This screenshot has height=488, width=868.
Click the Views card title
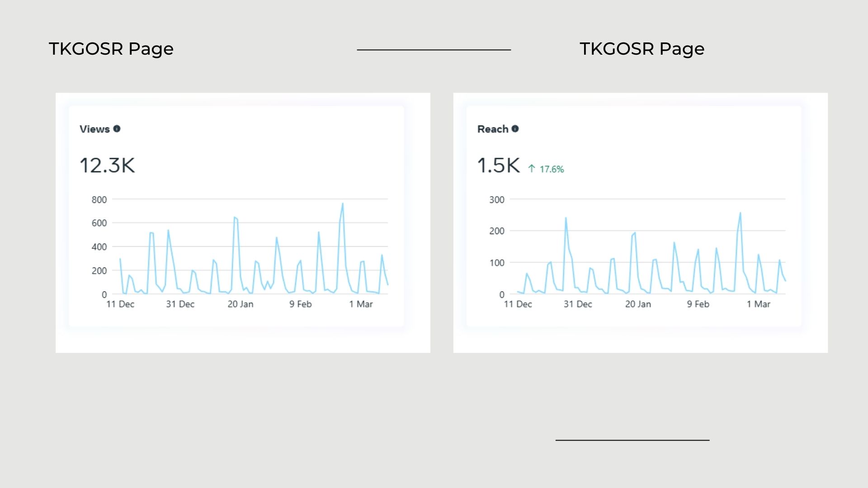coord(94,129)
